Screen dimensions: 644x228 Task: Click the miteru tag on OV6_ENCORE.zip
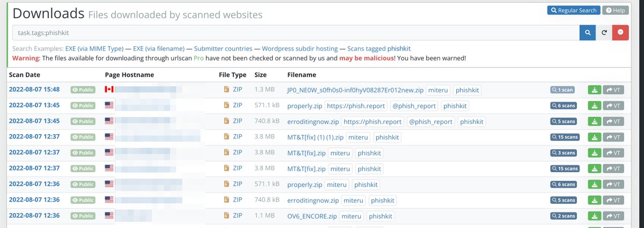(351, 216)
